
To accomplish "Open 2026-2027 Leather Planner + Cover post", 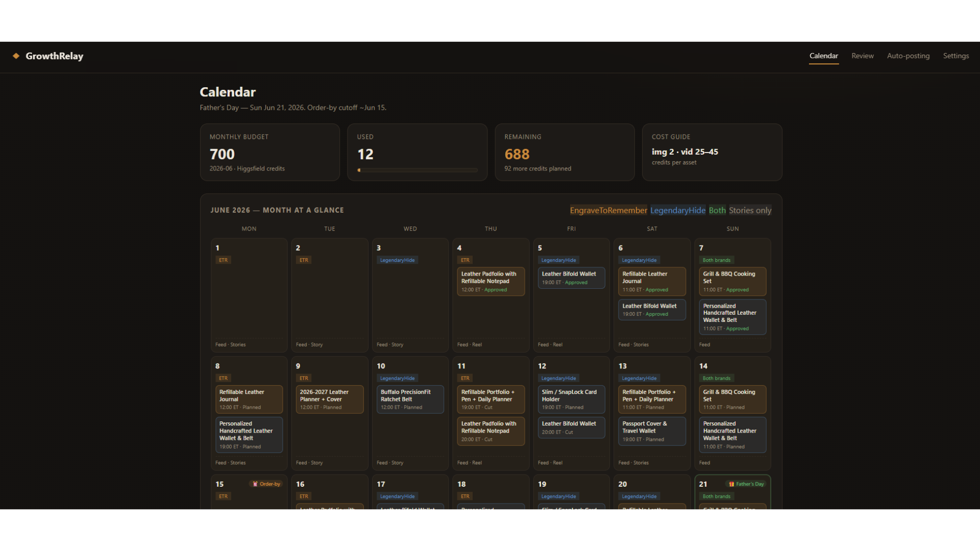I will [330, 399].
